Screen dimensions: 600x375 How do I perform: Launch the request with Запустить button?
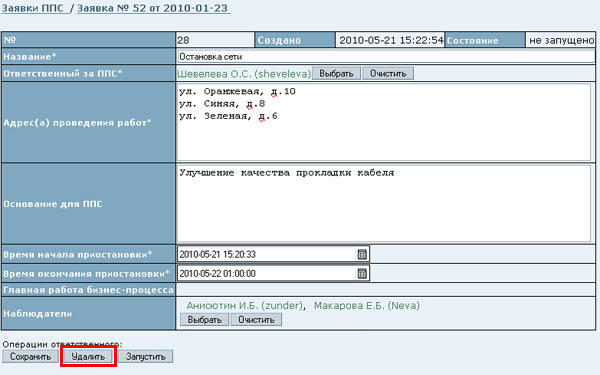[145, 357]
